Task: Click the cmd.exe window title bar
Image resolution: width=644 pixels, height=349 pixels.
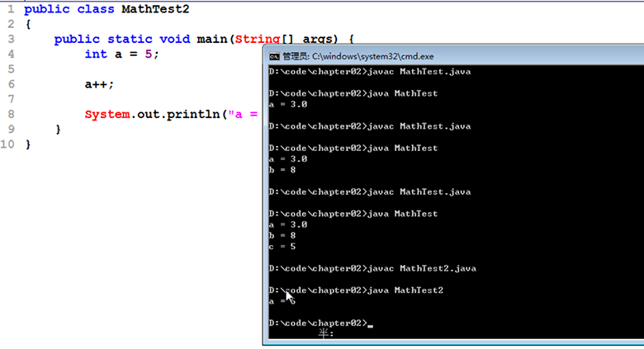Action: tap(454, 56)
